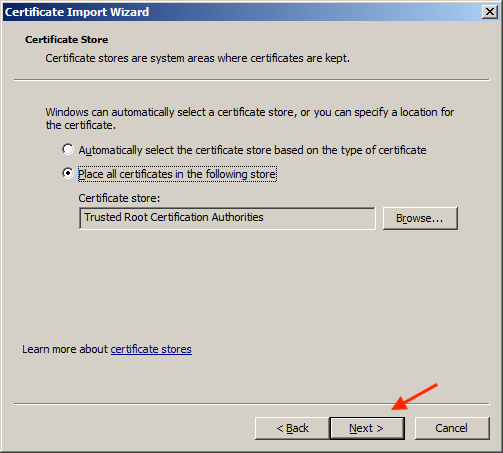503x453 pixels.
Task: Click the 'Windows can automatically select' paragraph
Action: pyautogui.click(x=250, y=118)
